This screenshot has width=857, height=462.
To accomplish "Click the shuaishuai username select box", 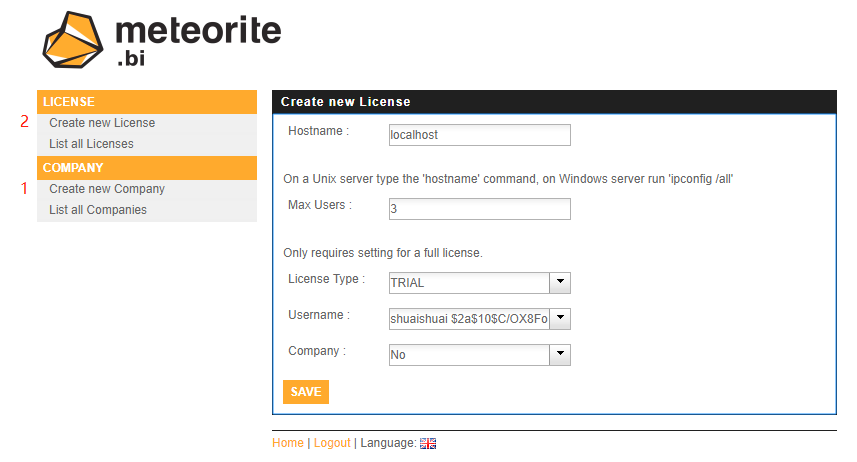I will [x=468, y=319].
